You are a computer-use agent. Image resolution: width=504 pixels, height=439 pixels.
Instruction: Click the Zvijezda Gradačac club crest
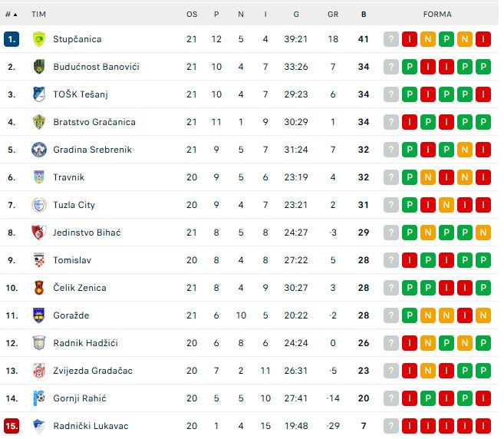click(39, 371)
